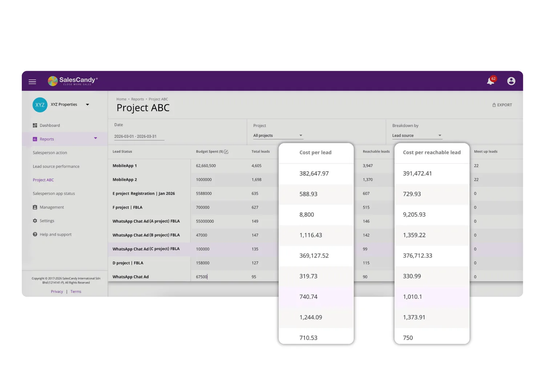Image resolution: width=545 pixels, height=392 pixels.
Task: Click the XYZ organization avatar
Action: (40, 105)
